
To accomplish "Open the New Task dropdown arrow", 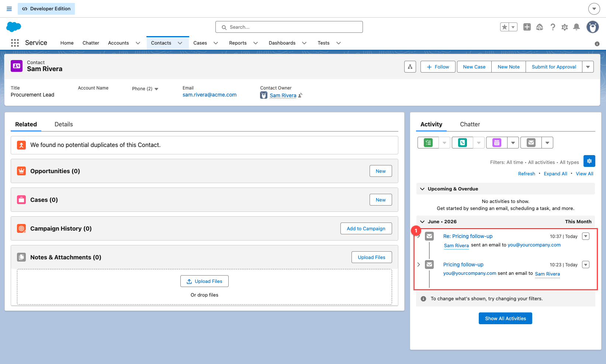I will (444, 143).
